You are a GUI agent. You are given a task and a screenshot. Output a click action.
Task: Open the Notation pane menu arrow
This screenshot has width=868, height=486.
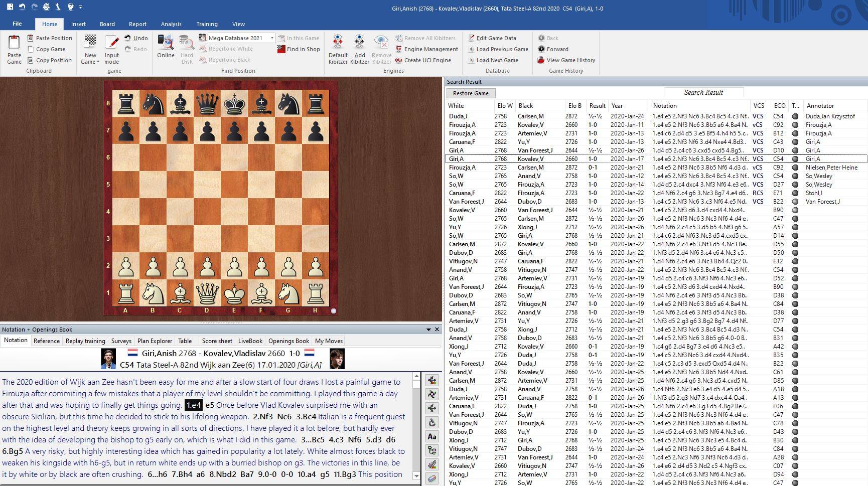[x=428, y=330]
